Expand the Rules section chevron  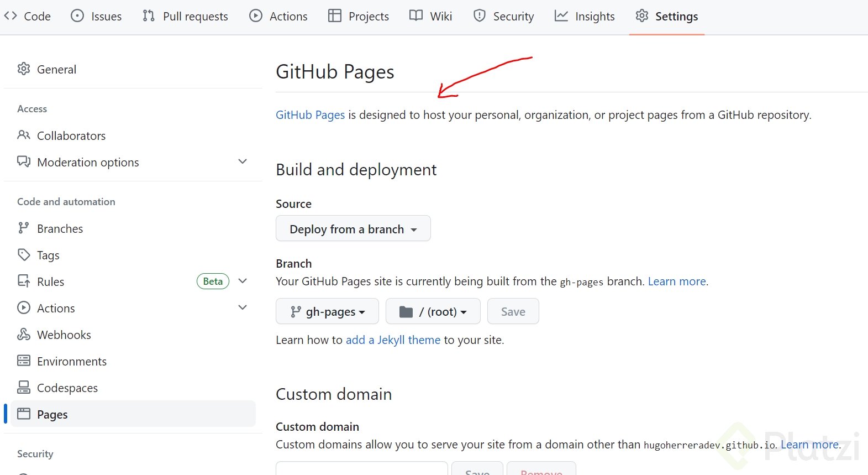point(242,281)
